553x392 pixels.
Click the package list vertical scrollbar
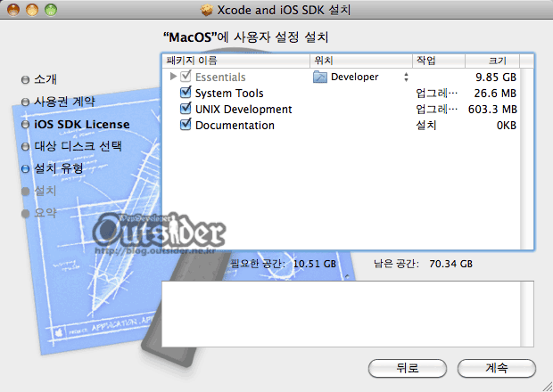coord(526,159)
